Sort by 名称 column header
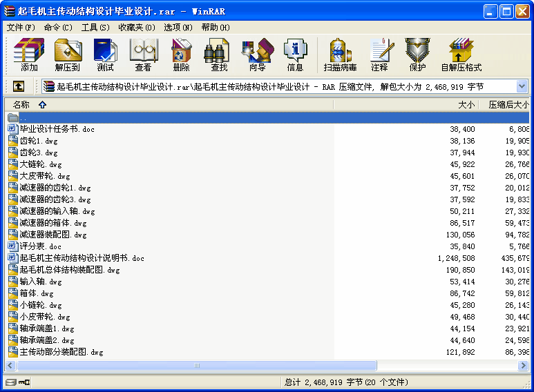The width and height of the screenshot is (534, 392). click(21, 104)
